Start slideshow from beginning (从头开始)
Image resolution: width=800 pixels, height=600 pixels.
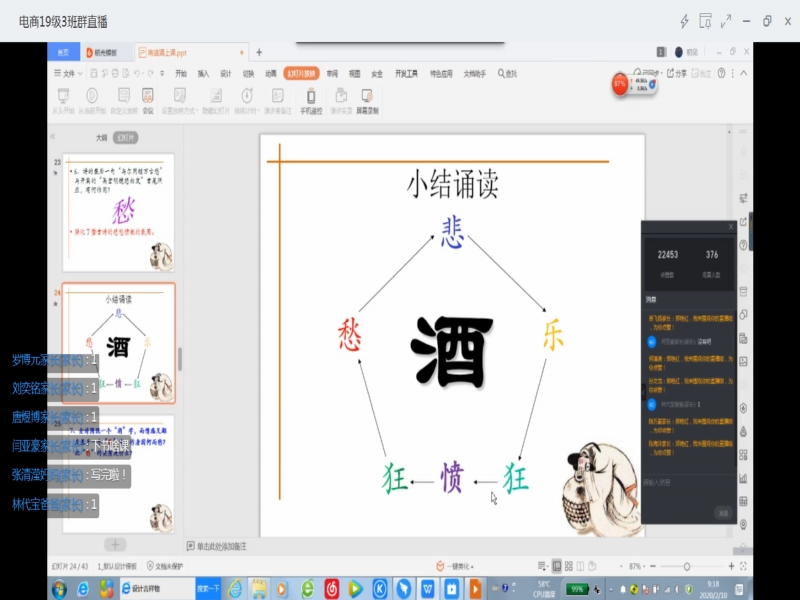(x=63, y=101)
